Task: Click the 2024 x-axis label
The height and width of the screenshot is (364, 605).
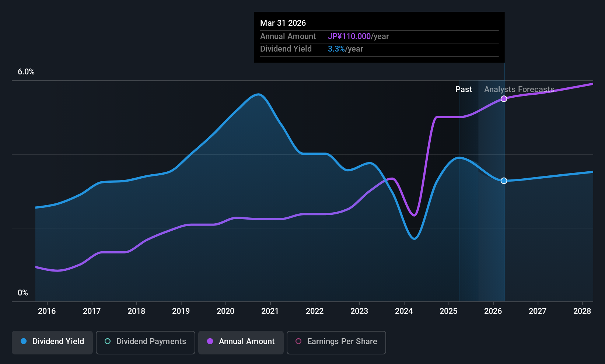Action: tap(404, 311)
